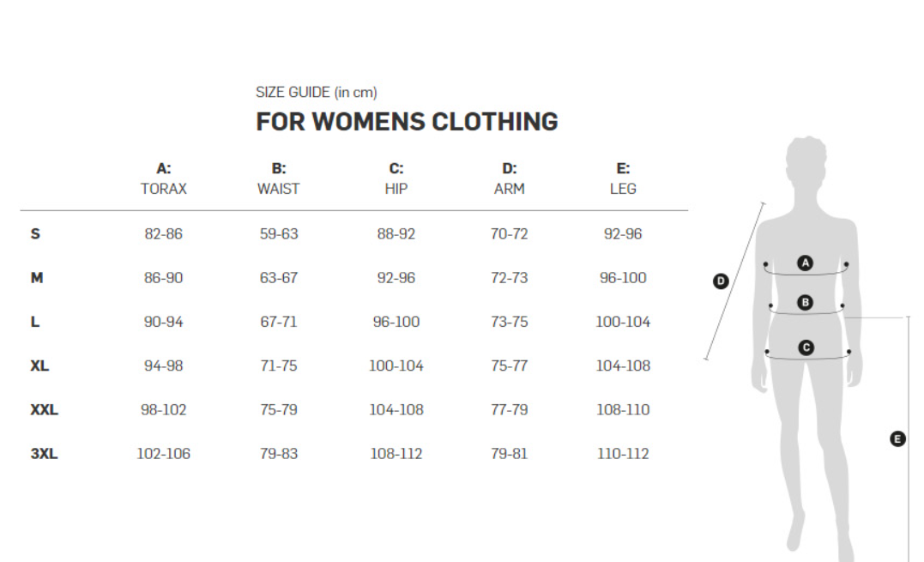Click the 3XL size row label
Viewport: 924px width, 562px height.
coord(45,454)
